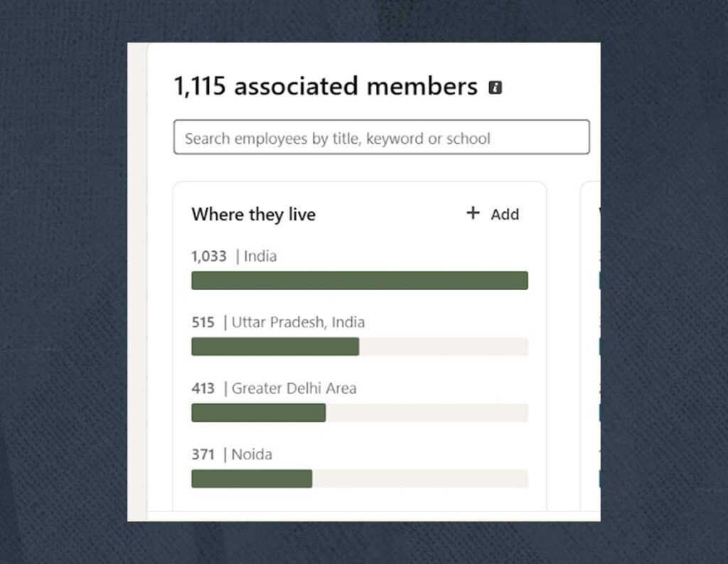Click the full India progress bar
The width and height of the screenshot is (728, 564).
[x=359, y=280]
